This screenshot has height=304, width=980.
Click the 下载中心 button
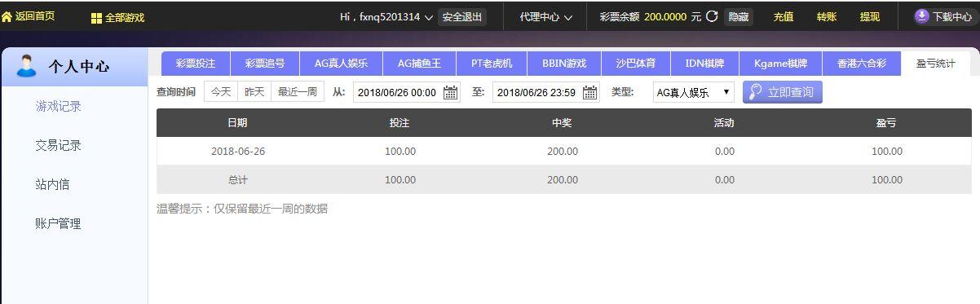(x=943, y=16)
